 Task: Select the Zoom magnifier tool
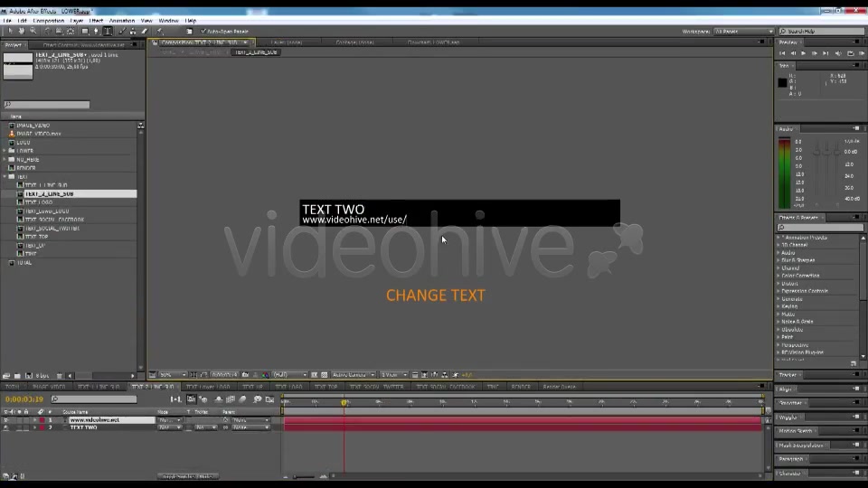33,32
